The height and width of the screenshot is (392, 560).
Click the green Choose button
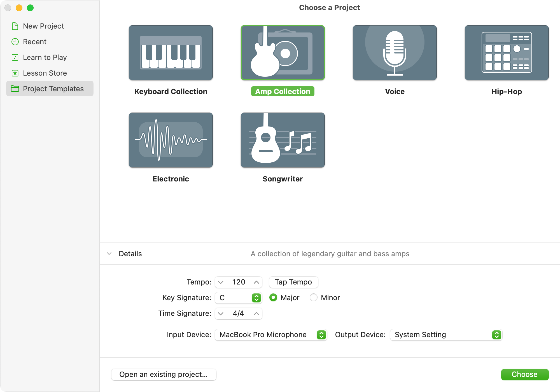click(525, 375)
